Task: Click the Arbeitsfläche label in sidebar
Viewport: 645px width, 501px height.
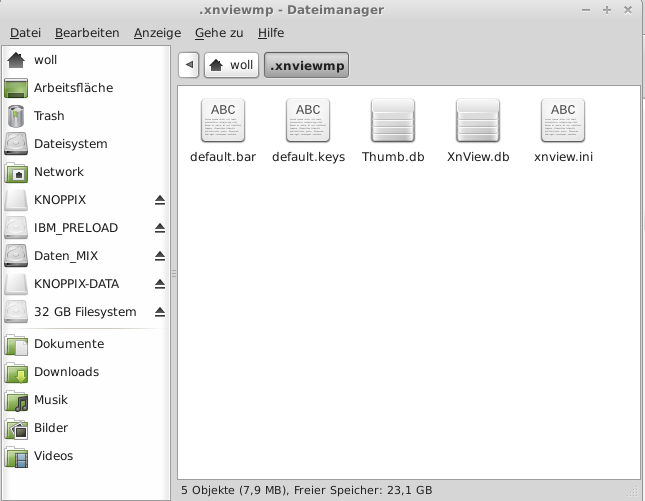Action: click(x=73, y=88)
